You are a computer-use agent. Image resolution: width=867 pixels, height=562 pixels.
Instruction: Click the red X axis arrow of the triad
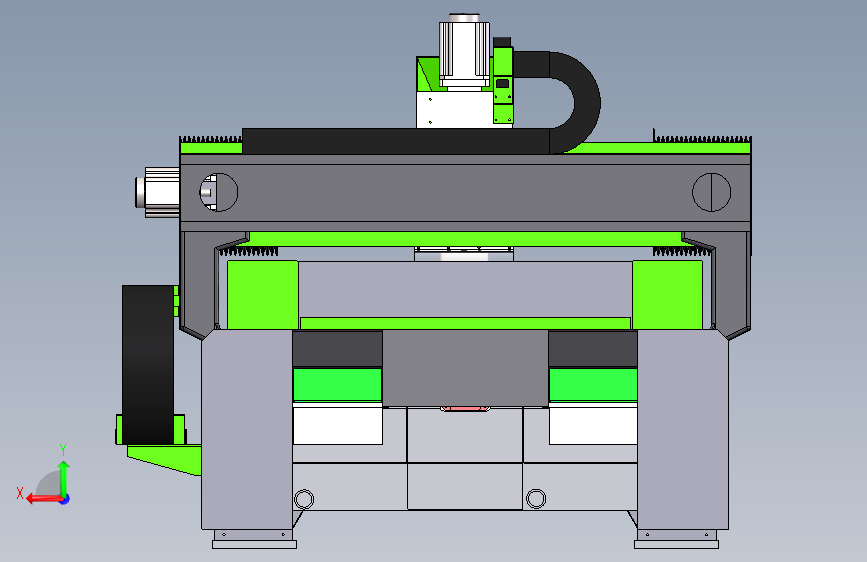(x=44, y=499)
